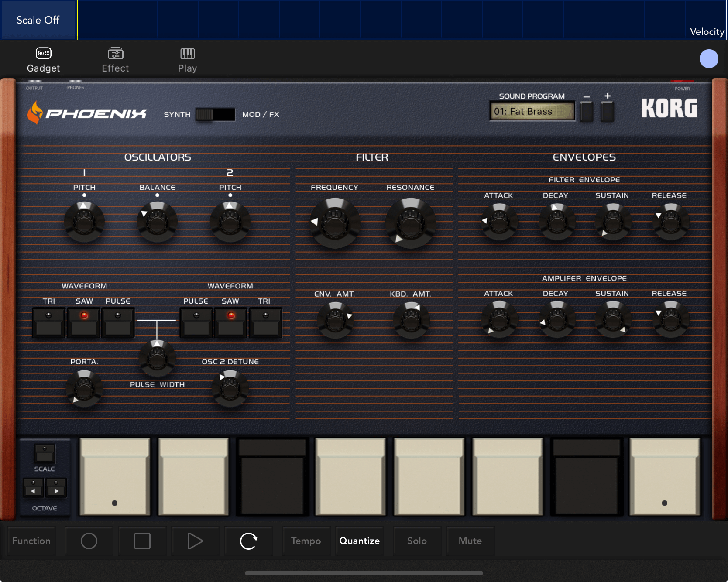Click the Filter Envelope ATTACK knob
728x582 pixels.
pyautogui.click(x=499, y=222)
